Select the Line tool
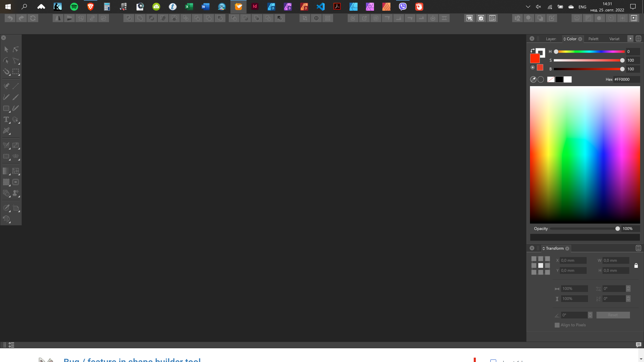Viewport: 644px width, 362px height. (x=16, y=86)
